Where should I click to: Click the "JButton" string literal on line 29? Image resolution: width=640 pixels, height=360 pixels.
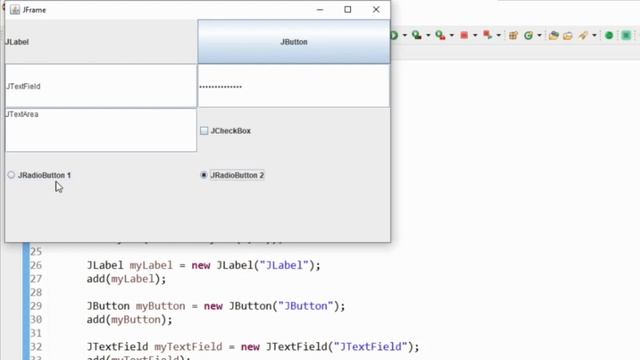pyautogui.click(x=306, y=306)
